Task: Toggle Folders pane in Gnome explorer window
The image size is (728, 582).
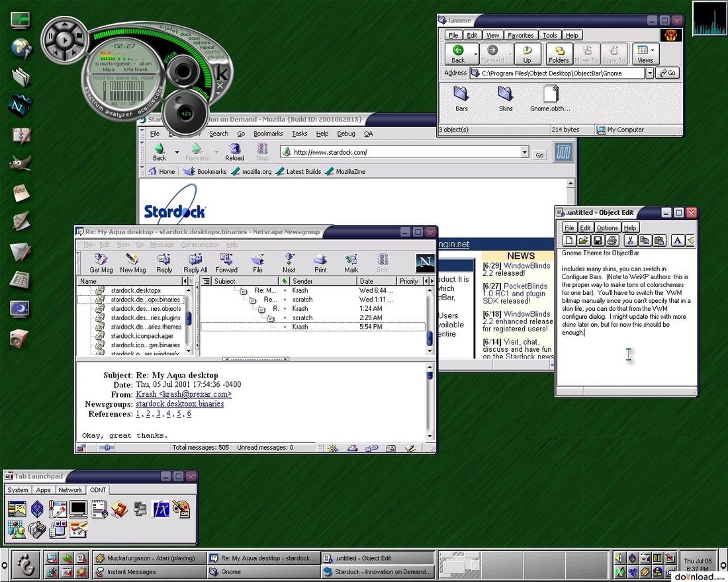Action: (559, 54)
